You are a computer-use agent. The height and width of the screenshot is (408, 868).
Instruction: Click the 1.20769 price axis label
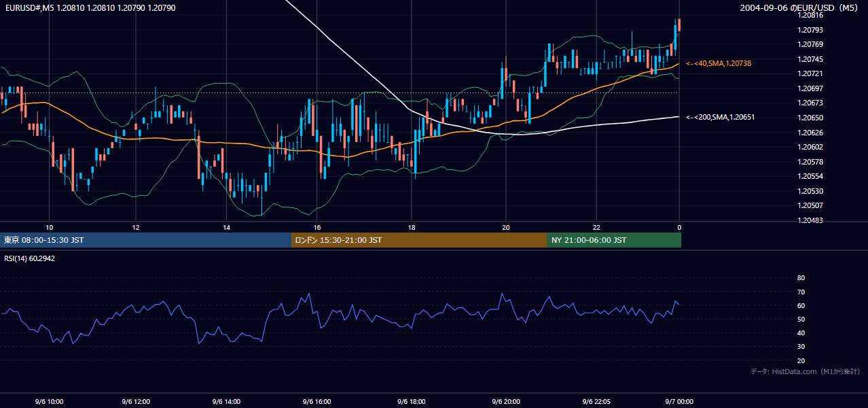(810, 45)
